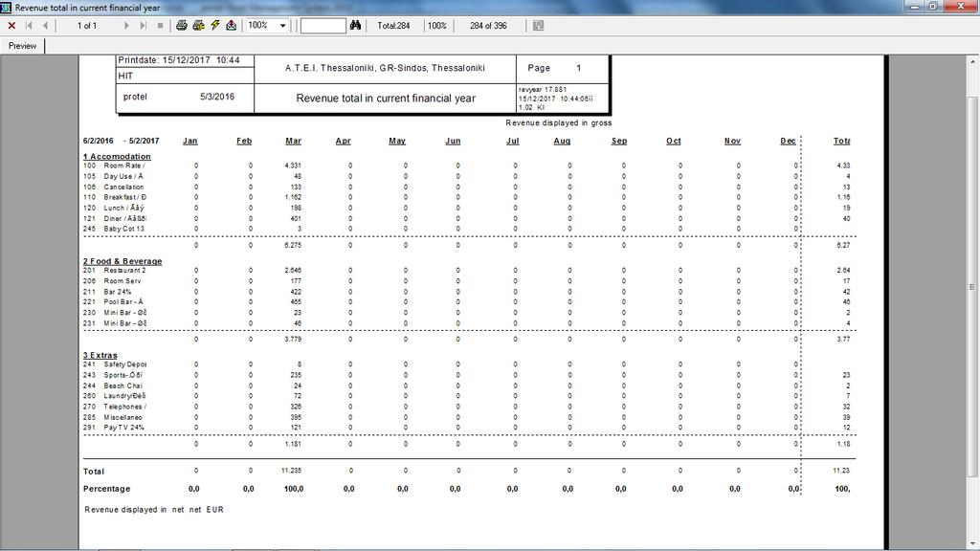980x551 pixels.
Task: Click the 100,0 percentage under March
Action: click(294, 489)
